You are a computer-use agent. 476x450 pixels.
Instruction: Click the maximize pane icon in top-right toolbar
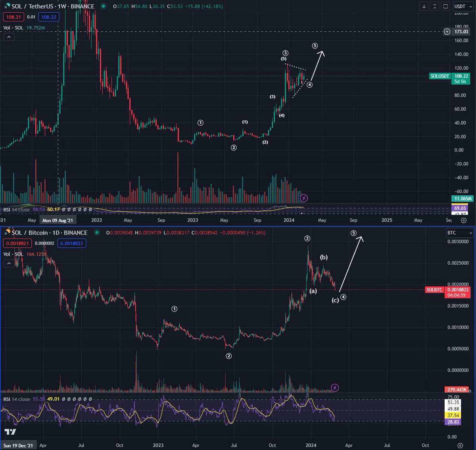(x=445, y=6)
